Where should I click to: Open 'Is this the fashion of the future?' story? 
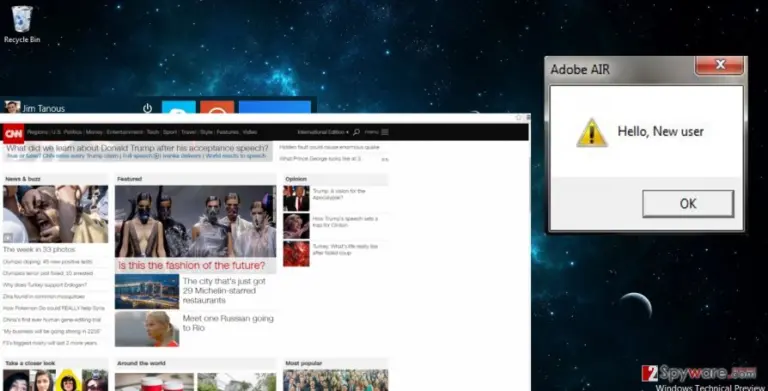(192, 266)
